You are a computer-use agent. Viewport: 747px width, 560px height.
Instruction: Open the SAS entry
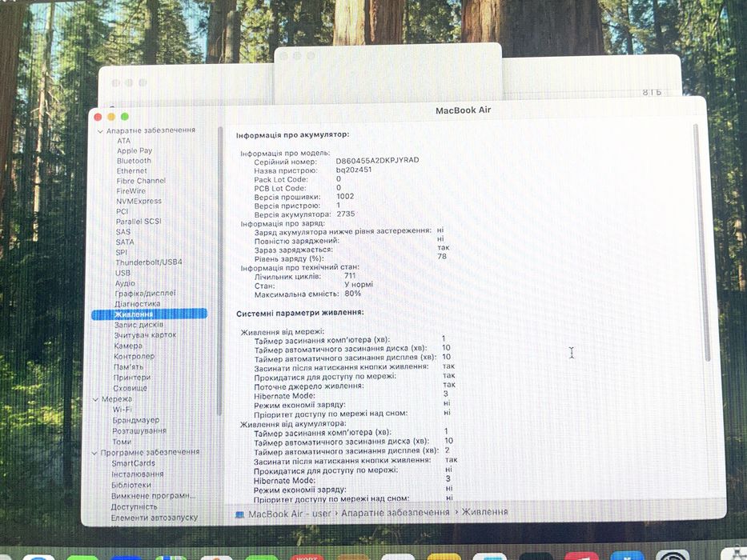pos(123,232)
